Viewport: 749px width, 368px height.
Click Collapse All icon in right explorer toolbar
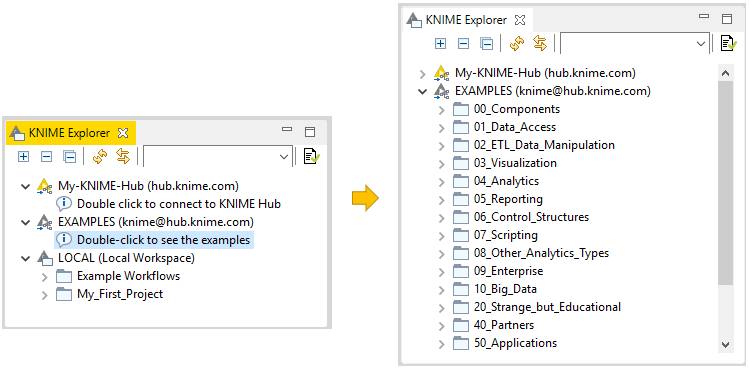(x=486, y=44)
